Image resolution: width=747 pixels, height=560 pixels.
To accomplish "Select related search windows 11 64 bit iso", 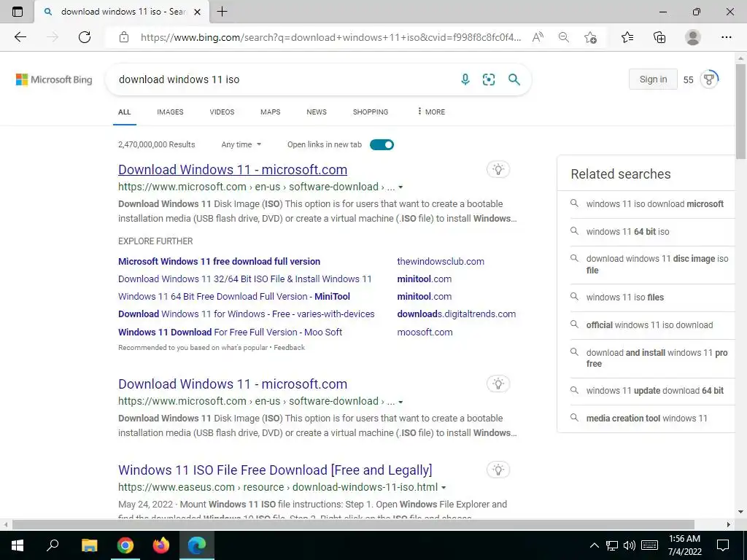I will 627,232.
